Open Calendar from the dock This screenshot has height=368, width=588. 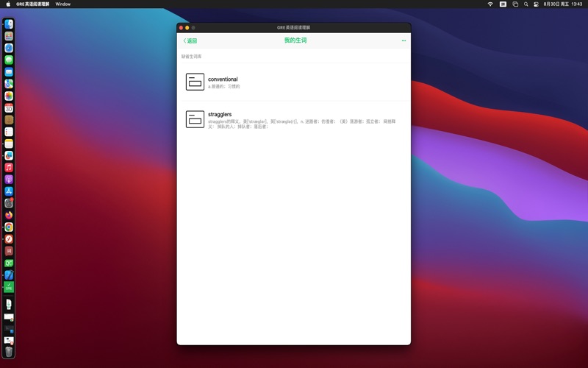tap(9, 108)
